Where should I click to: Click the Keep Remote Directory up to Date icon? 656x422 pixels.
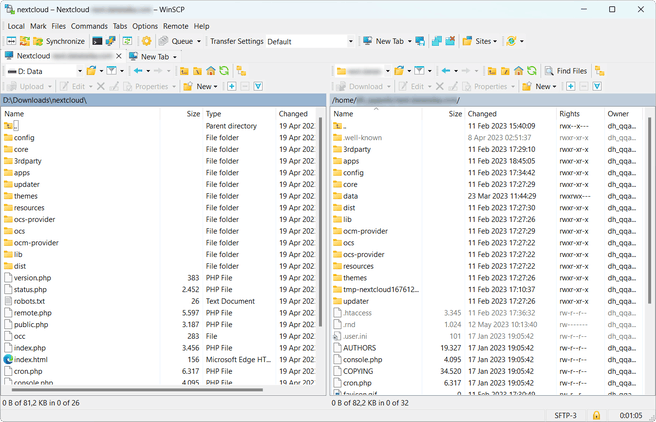coord(127,41)
